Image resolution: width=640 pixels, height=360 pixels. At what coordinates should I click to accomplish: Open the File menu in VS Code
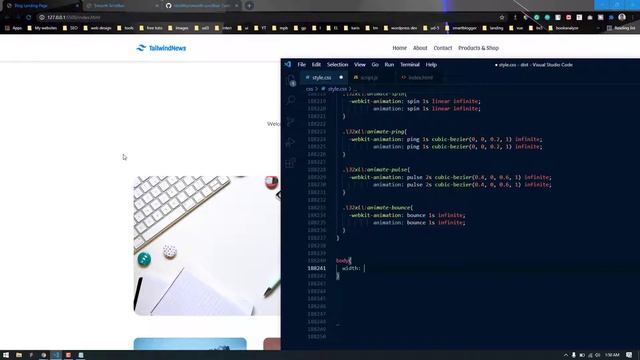pos(302,64)
